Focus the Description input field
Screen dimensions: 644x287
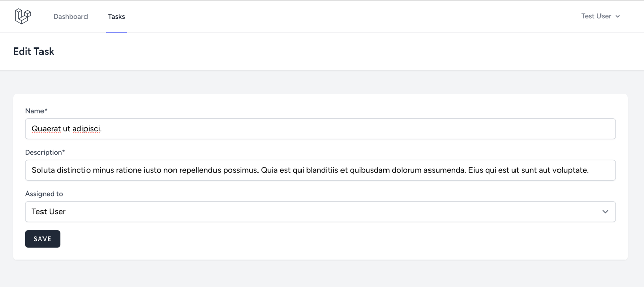click(x=320, y=170)
